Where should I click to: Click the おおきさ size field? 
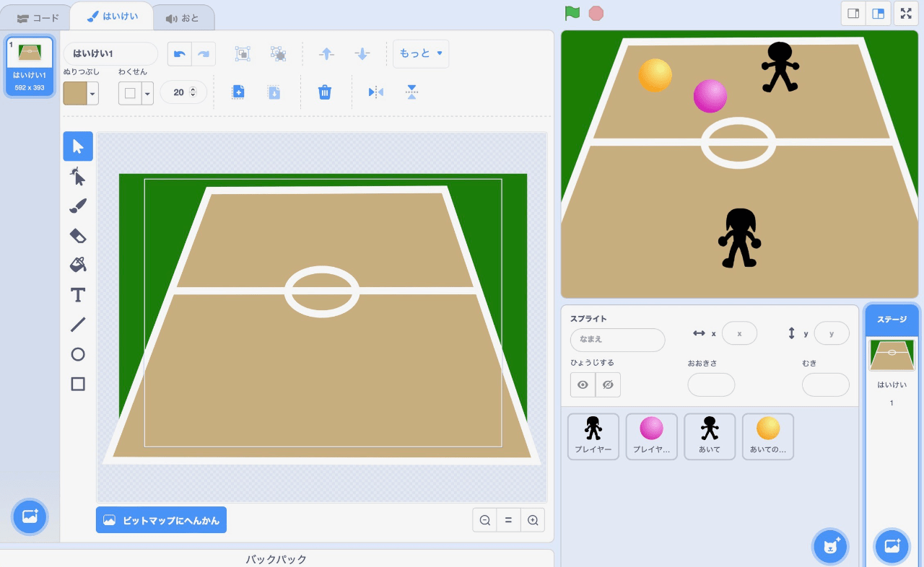[711, 384]
